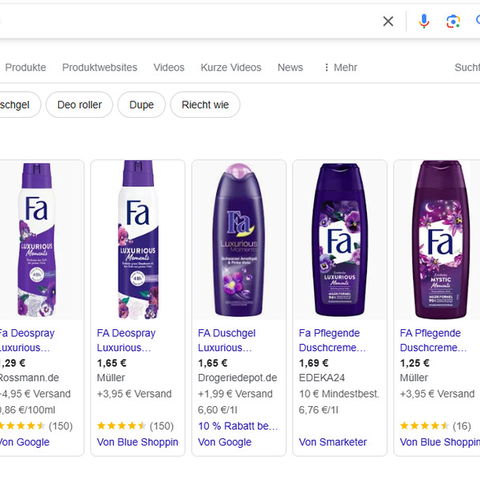Screen dimensions: 480x480
Task: Expand the Mehr menu
Action: tap(340, 67)
